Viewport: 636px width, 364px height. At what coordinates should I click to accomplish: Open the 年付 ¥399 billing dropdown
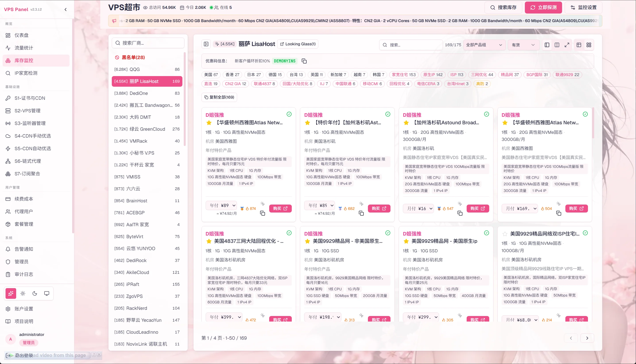(224, 317)
